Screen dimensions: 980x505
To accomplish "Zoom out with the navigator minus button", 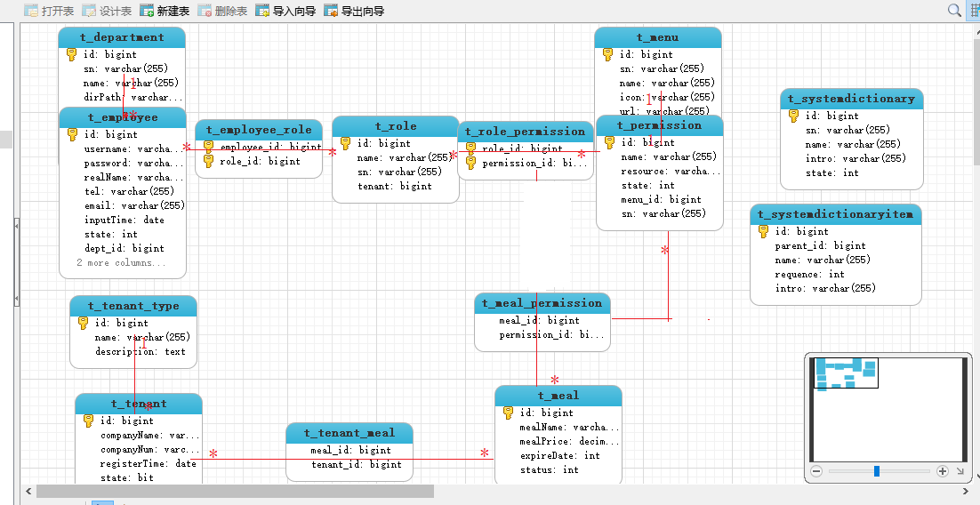I will 816,471.
